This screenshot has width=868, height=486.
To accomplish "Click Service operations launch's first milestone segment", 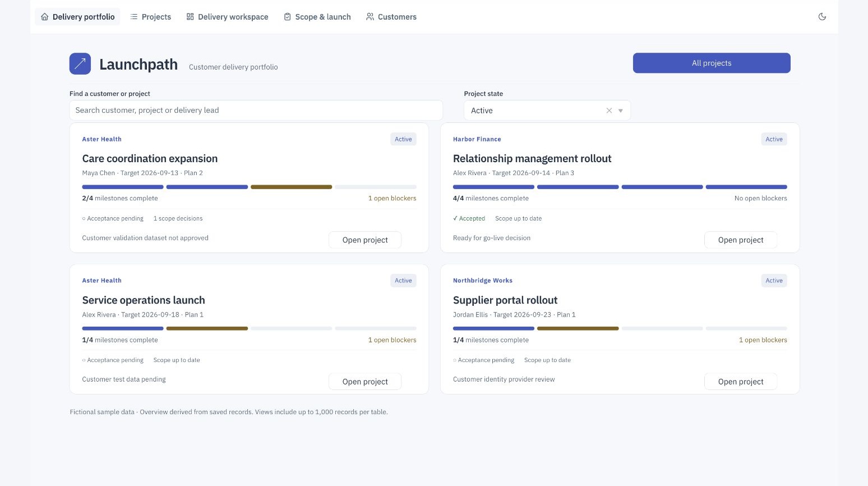I will (123, 328).
